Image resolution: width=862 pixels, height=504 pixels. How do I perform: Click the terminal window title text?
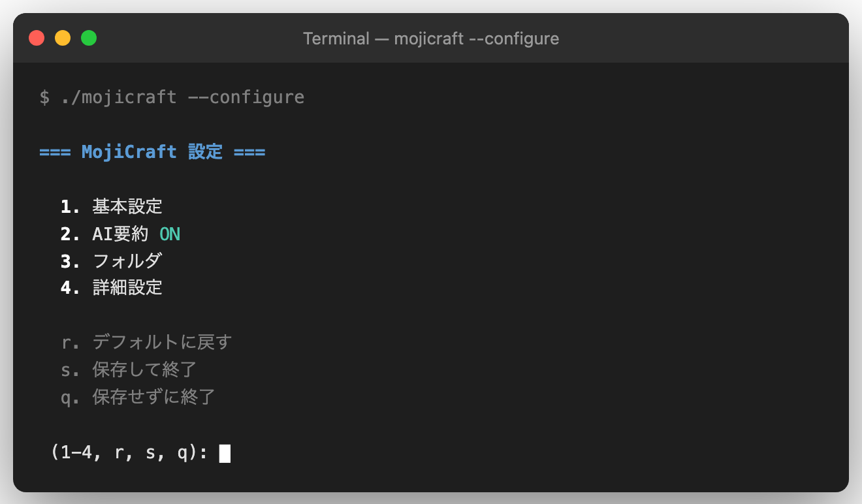pyautogui.click(x=430, y=39)
